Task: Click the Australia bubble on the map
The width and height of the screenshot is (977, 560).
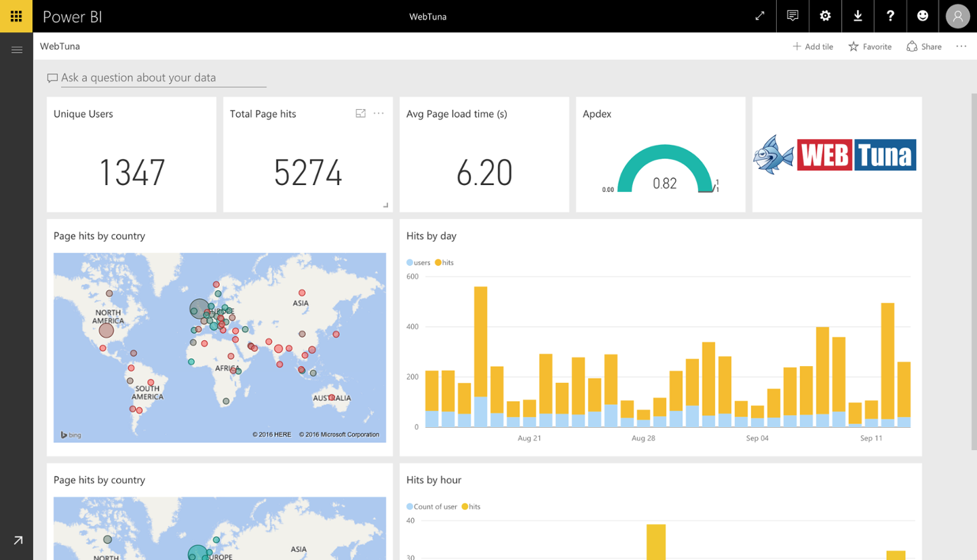Action: pos(332,398)
